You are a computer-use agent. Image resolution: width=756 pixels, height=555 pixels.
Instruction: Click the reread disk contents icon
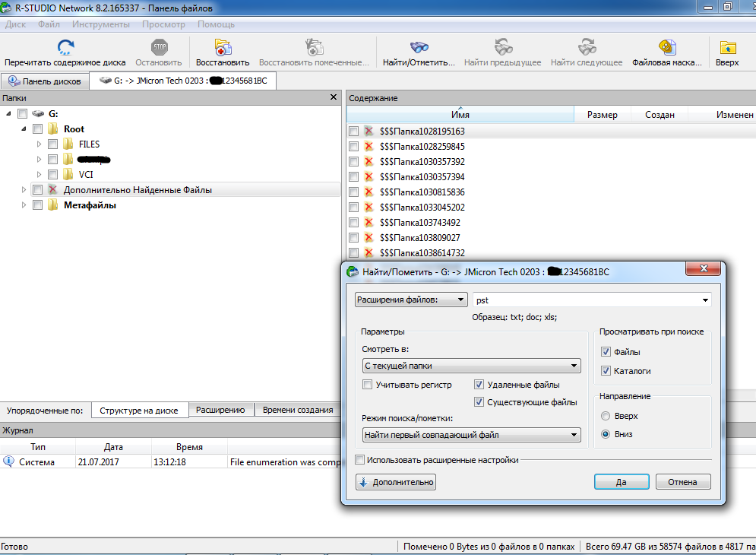(x=65, y=47)
